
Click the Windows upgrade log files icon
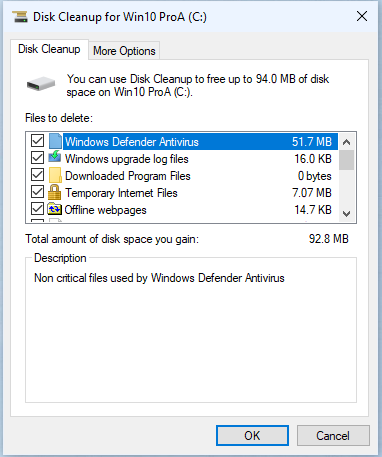click(55, 157)
